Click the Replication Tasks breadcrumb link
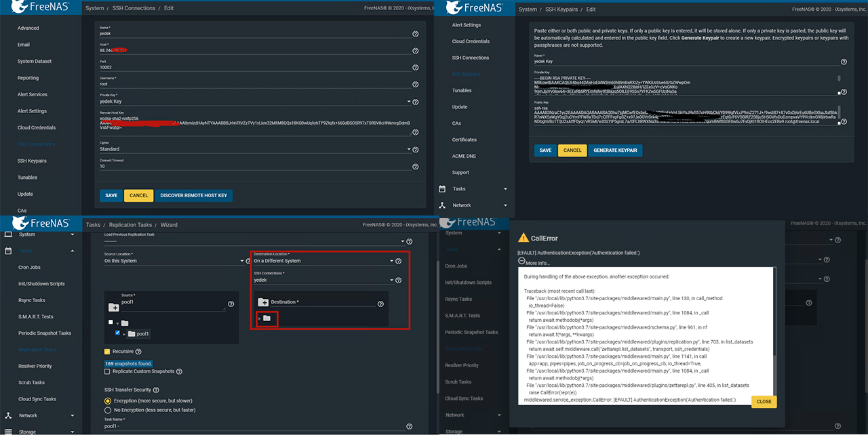The image size is (868, 435). pyautogui.click(x=131, y=225)
